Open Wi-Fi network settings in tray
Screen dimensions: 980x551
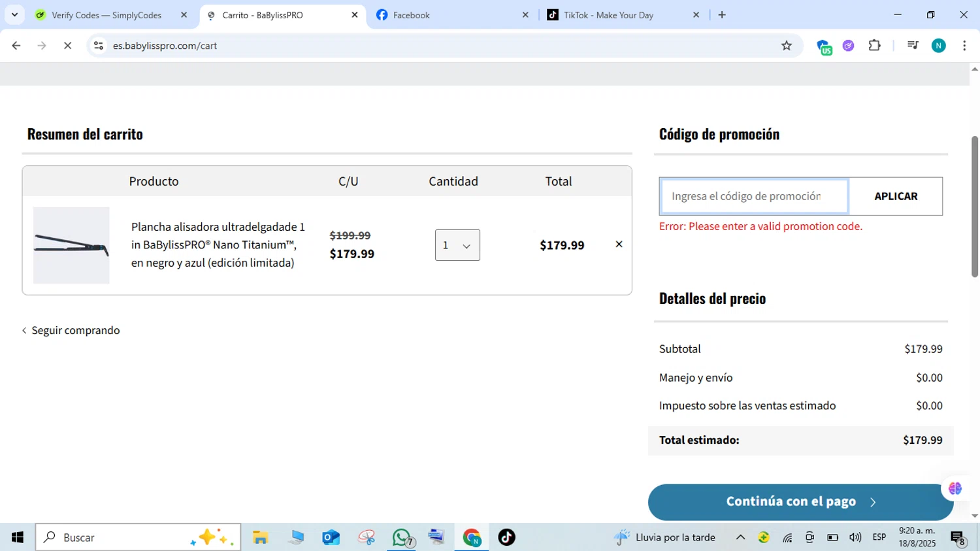coord(787,537)
